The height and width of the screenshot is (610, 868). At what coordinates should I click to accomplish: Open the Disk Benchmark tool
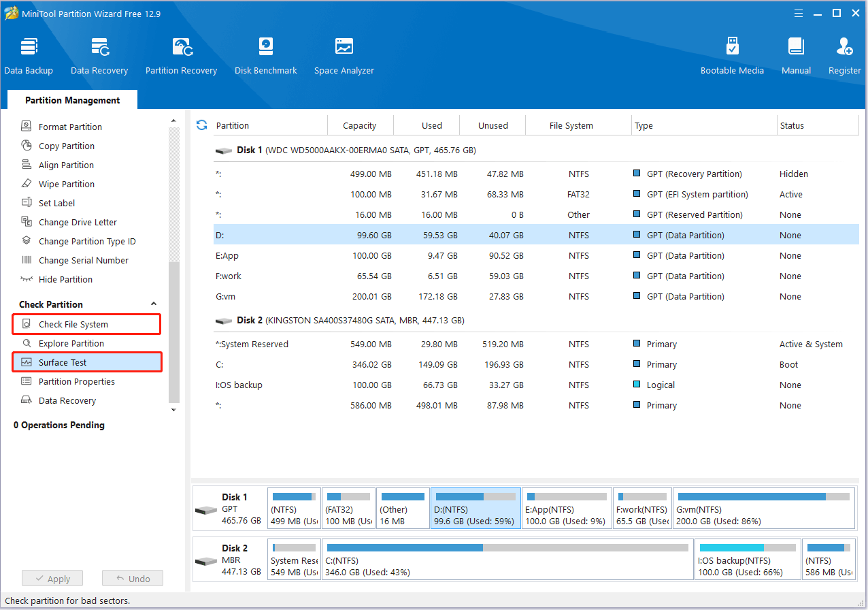[x=265, y=54]
